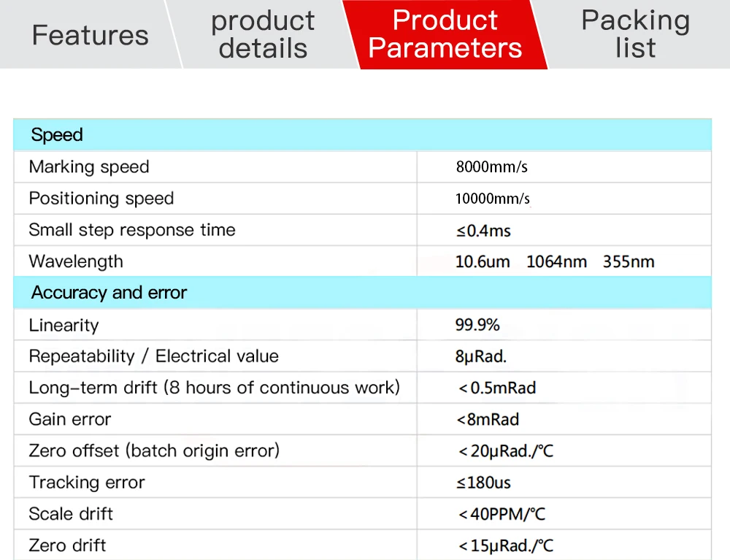Click the 1064nm wavelength value
730x560 pixels.
(556, 261)
